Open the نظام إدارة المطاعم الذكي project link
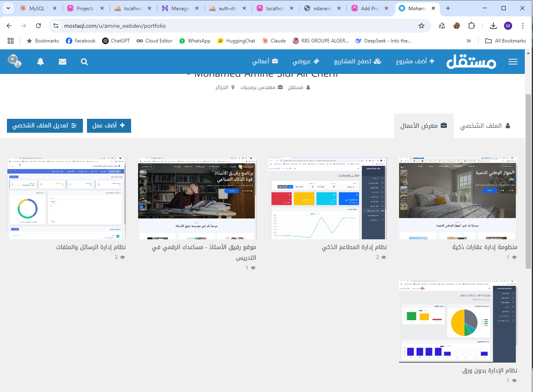This screenshot has width=533, height=392. pyautogui.click(x=354, y=247)
